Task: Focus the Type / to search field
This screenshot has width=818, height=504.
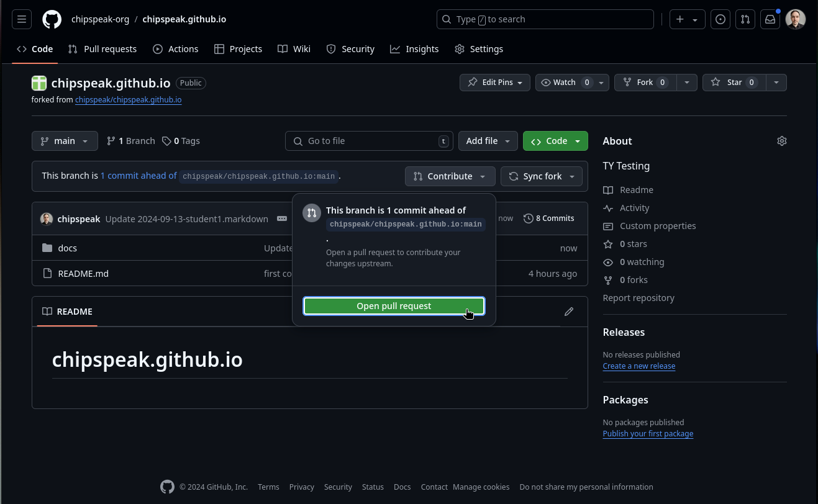Action: [x=545, y=19]
